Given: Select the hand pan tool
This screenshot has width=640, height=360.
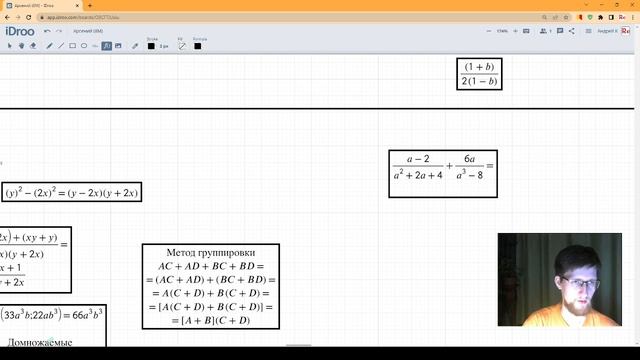Looking at the screenshot, I should coord(21,46).
